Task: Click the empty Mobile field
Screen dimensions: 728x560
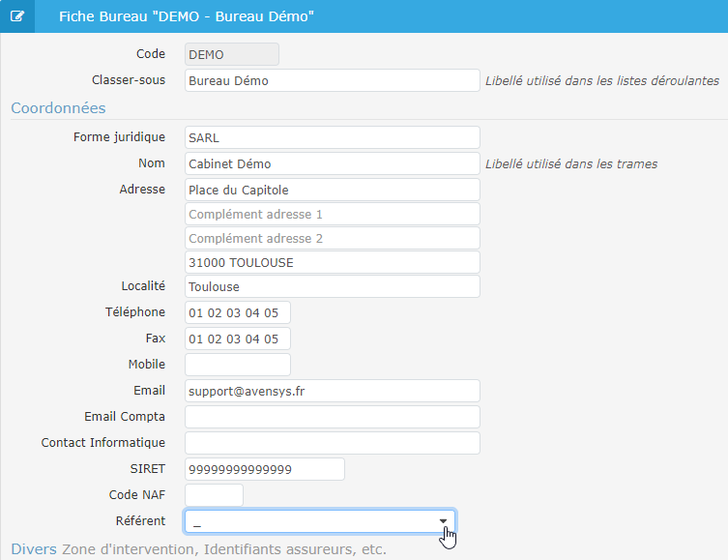Action: click(x=237, y=365)
